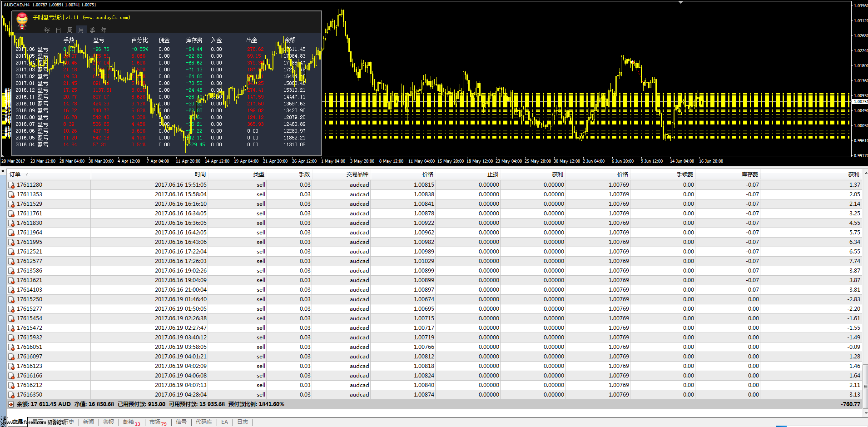Screen dimensions: 868x427
Task: Click the 2016.04 balance 11310.05
Action: click(294, 144)
